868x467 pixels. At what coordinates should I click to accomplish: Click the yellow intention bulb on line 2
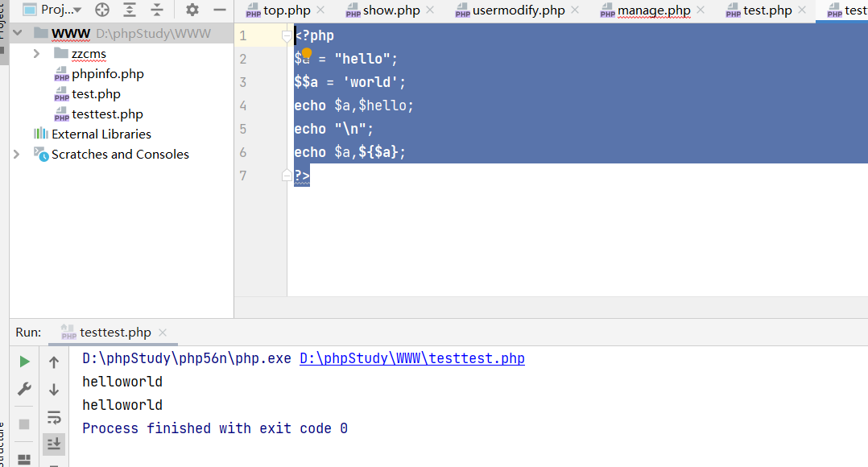(307, 52)
